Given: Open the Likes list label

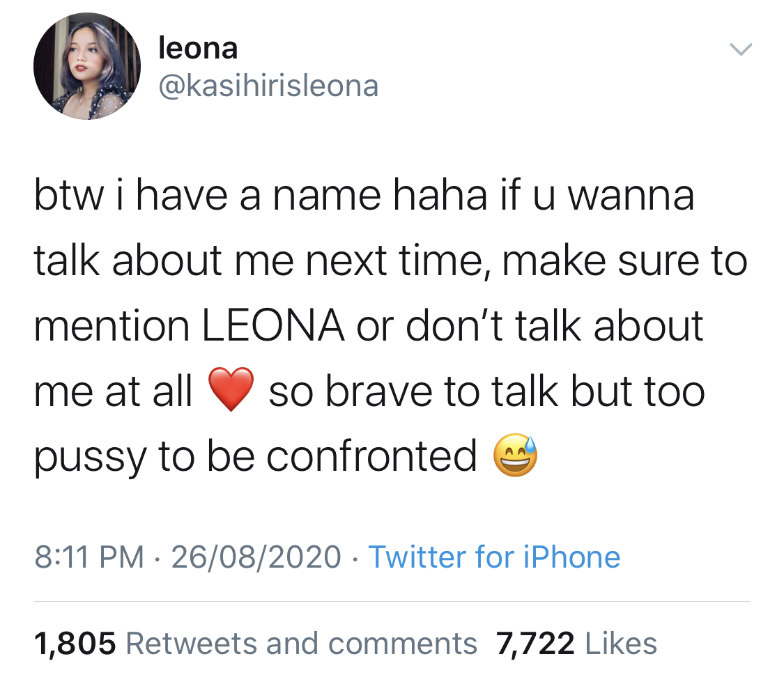Looking at the screenshot, I should (x=620, y=643).
